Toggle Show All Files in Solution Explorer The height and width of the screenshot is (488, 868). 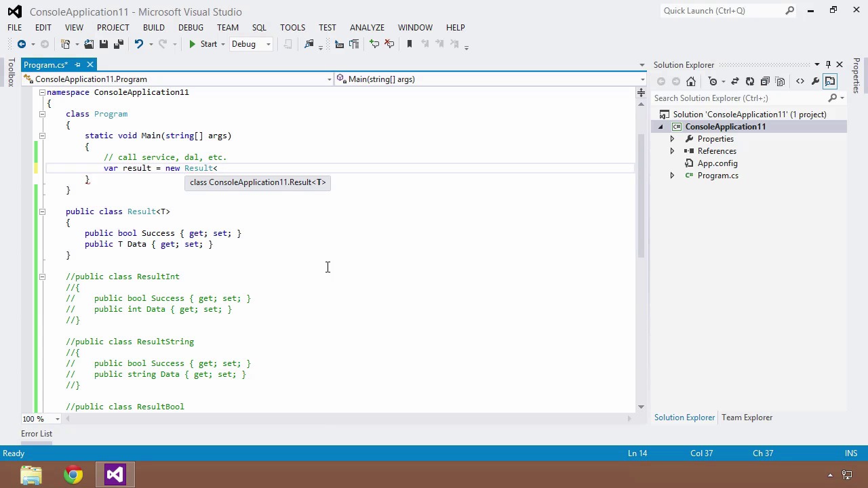pyautogui.click(x=780, y=81)
